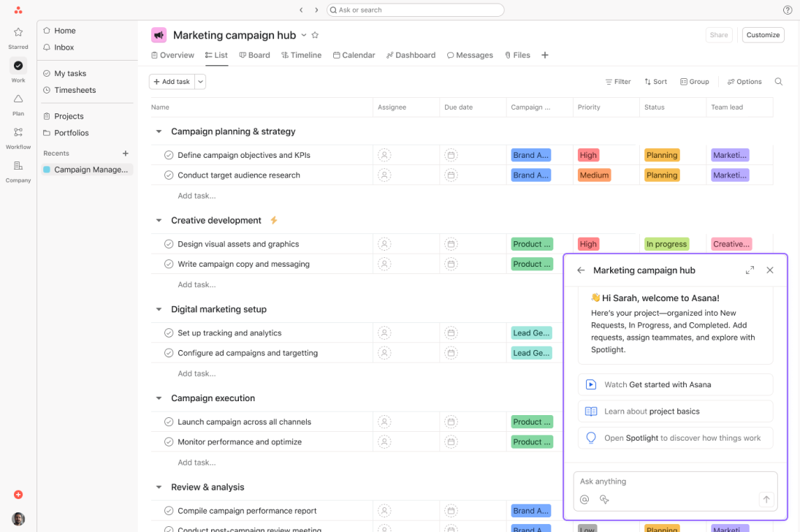Click the Workflow icon in left rail
This screenshot has height=532, width=800.
click(18, 133)
